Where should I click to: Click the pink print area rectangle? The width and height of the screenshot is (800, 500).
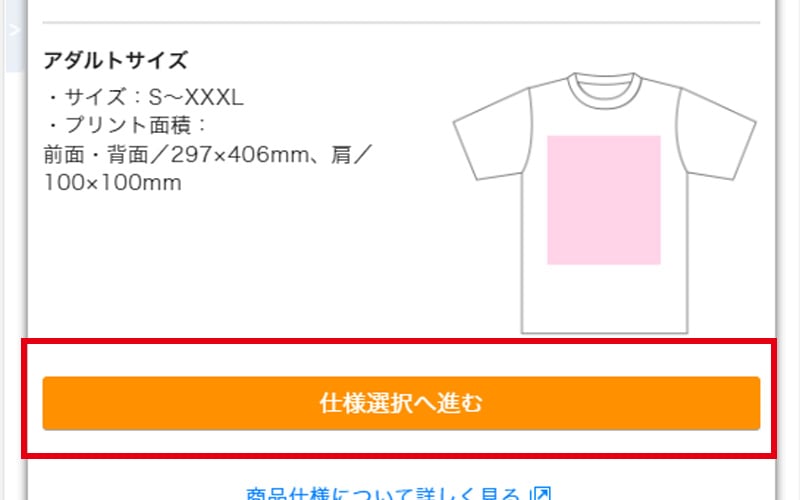604,200
